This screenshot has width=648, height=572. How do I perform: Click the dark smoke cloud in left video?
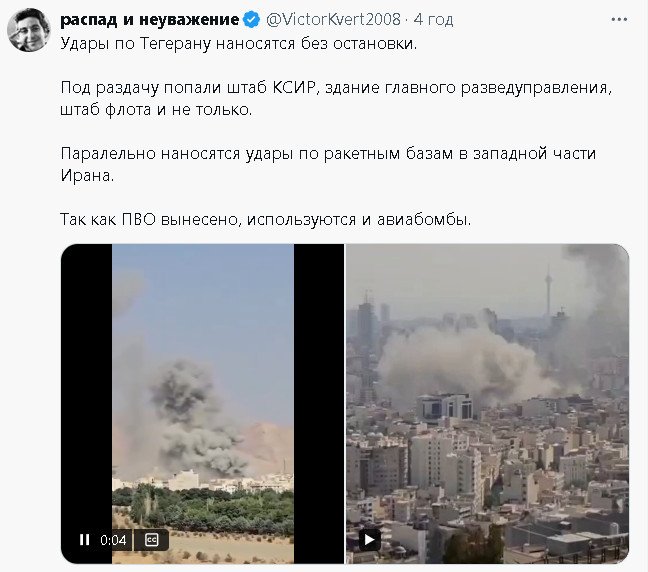coord(186,399)
